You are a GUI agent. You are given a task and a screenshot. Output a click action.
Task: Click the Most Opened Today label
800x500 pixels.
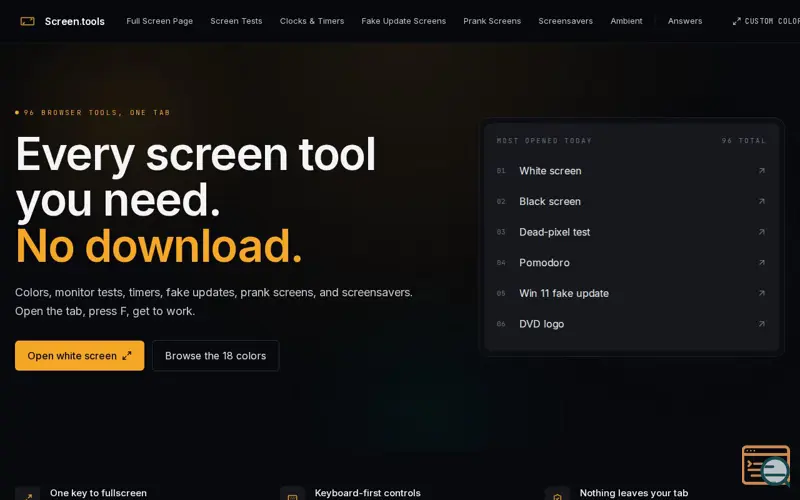point(544,141)
